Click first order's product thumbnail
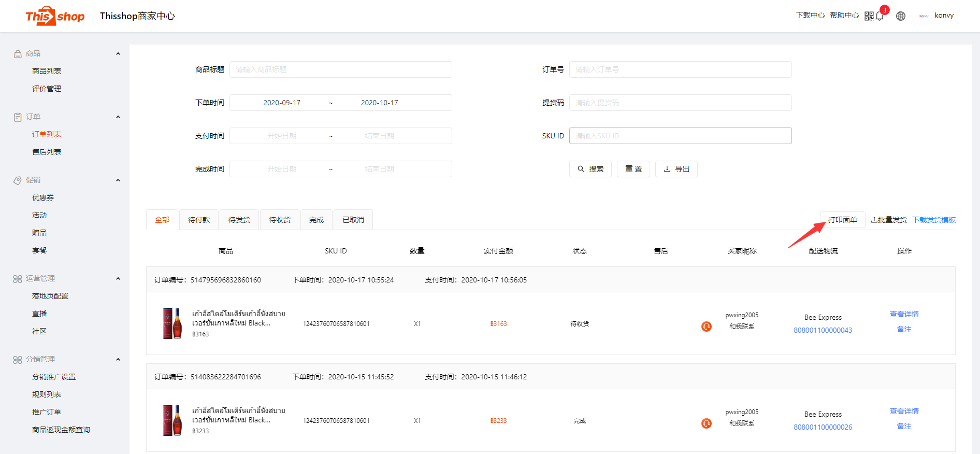Screen dimensions: 980x454 [x=172, y=323]
